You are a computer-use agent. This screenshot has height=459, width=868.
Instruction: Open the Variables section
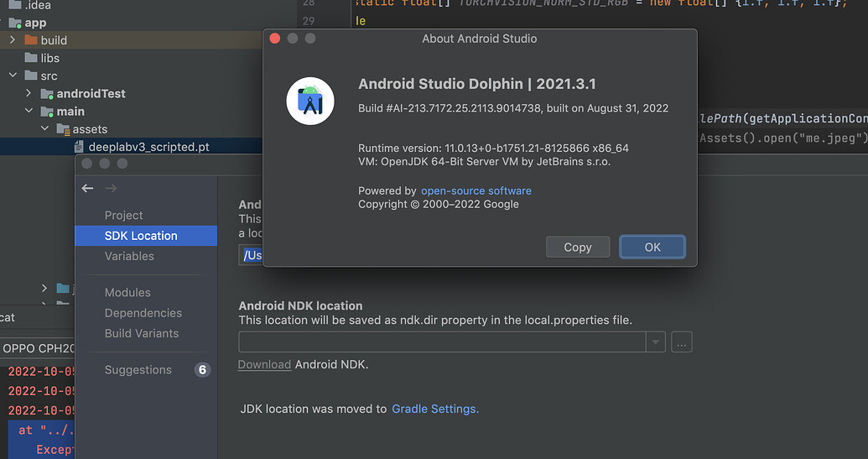[129, 256]
